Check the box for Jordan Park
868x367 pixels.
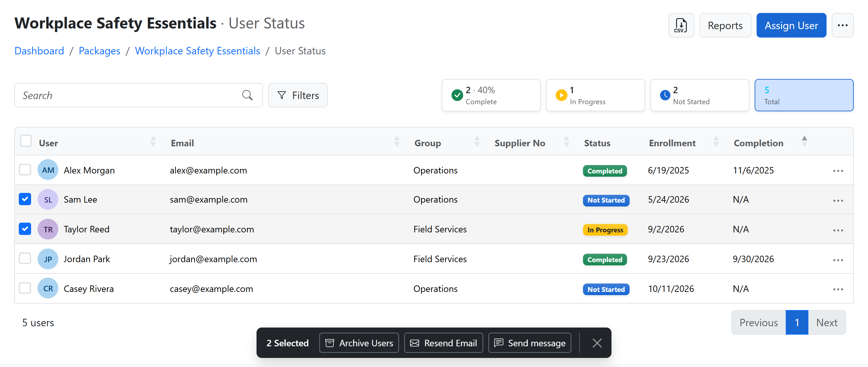(25, 259)
